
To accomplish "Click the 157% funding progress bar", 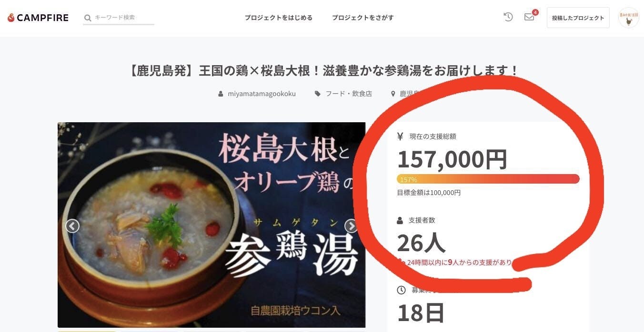I will pos(488,179).
